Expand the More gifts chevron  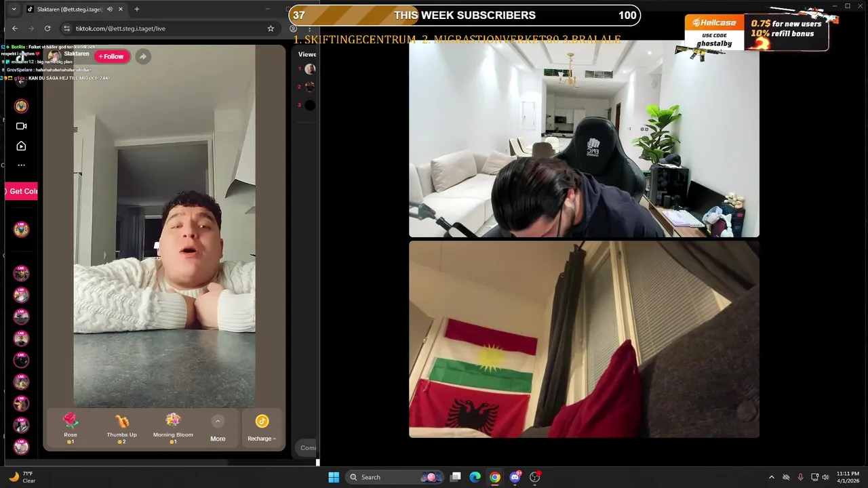pos(218,422)
